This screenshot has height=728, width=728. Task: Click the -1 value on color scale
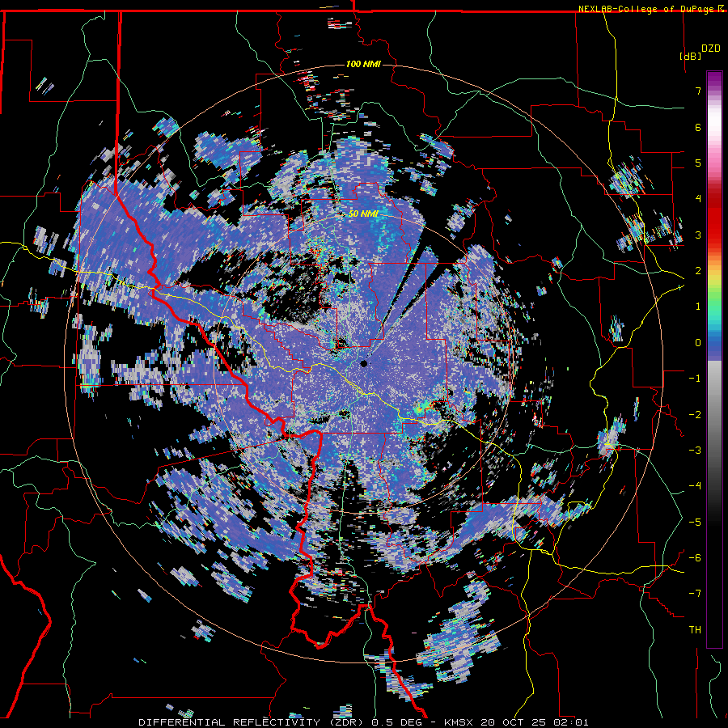click(695, 379)
